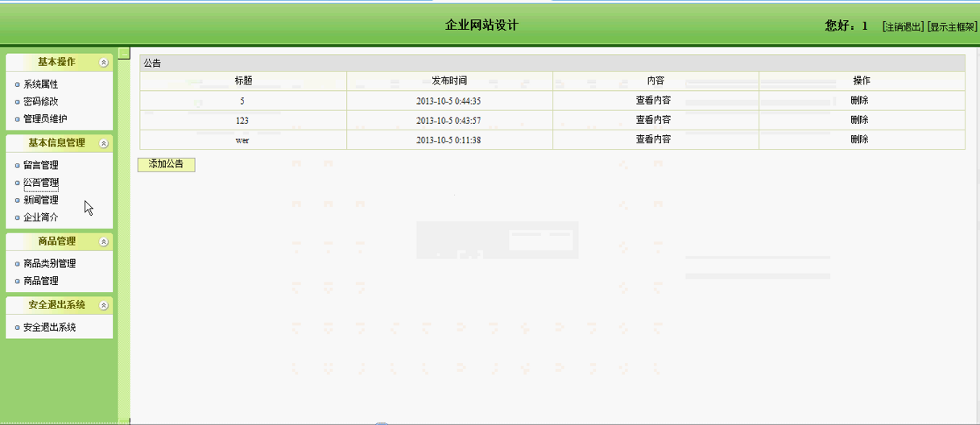Collapse the 基本信息管理 panel chevron

pyautogui.click(x=103, y=143)
